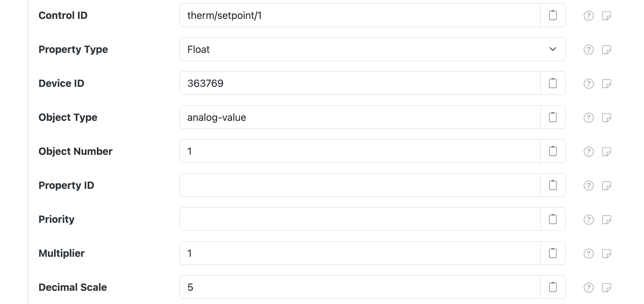Add a note to the Device ID field

click(607, 83)
